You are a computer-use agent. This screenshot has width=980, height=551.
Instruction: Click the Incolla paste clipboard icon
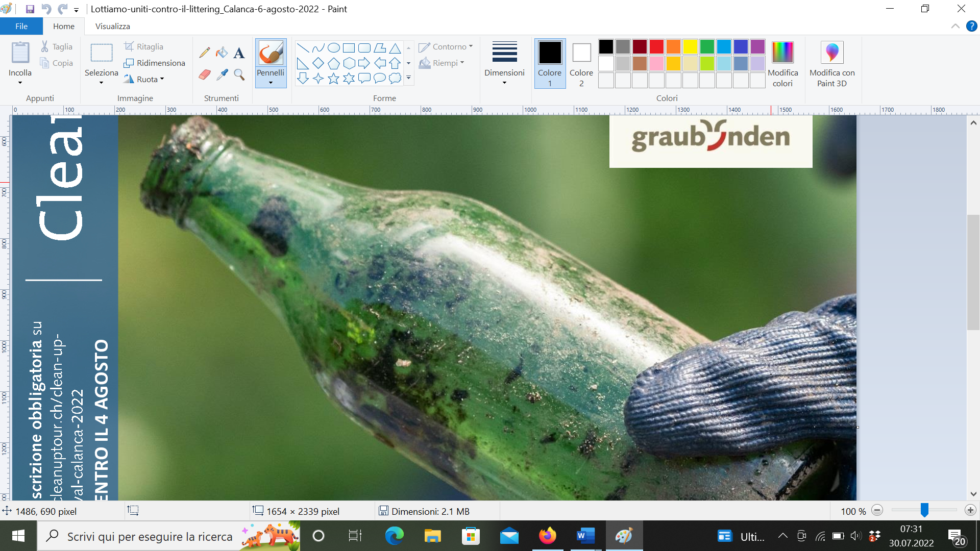(x=20, y=53)
